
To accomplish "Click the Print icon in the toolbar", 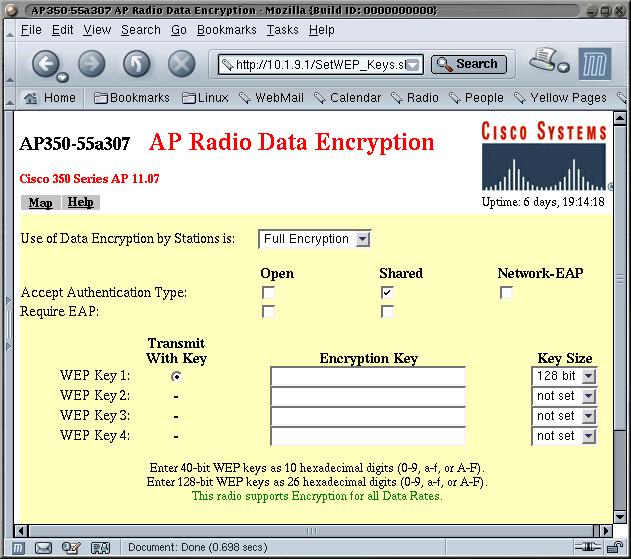I will coord(543,60).
